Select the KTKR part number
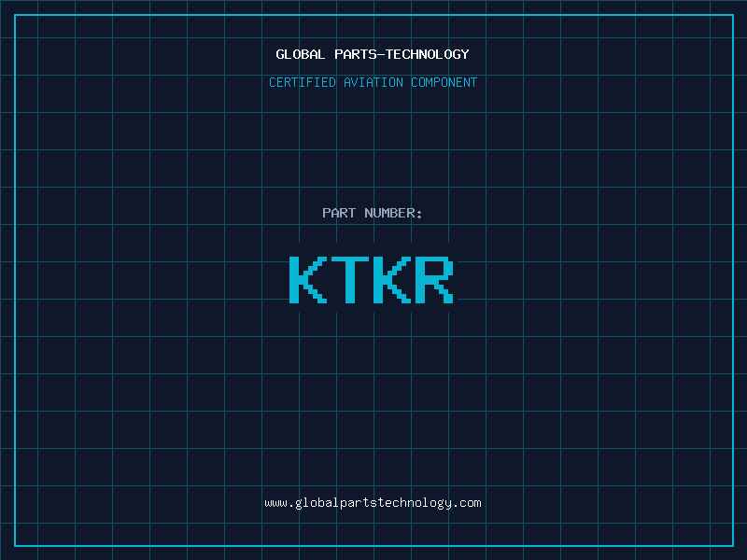This screenshot has height=560, width=747. tap(372, 279)
